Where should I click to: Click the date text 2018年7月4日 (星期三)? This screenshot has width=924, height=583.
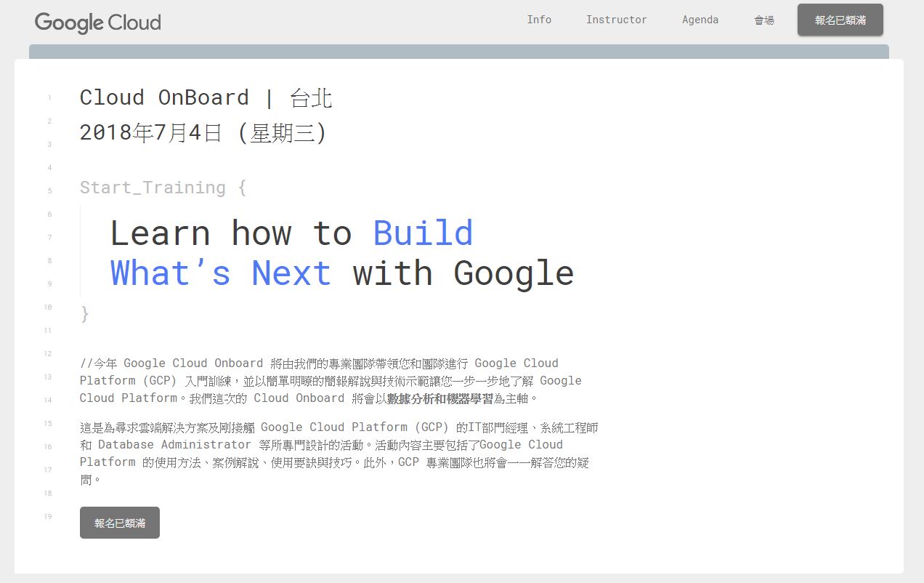click(x=203, y=133)
